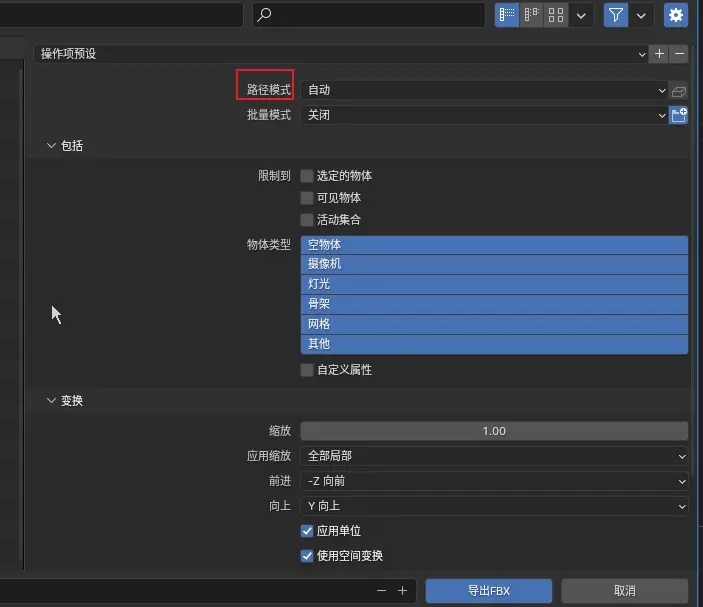Uncheck the 应用单位 checkbox
This screenshot has height=607, width=703.
coord(307,531)
